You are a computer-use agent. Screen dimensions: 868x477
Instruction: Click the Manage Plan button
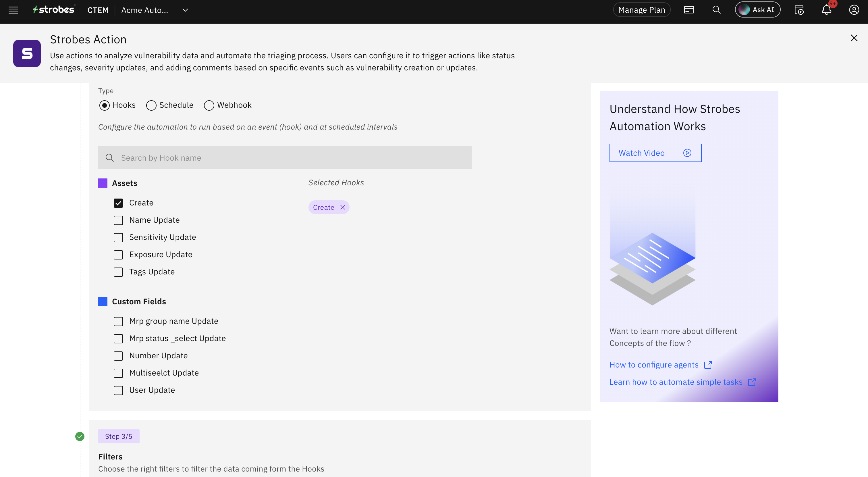[641, 10]
